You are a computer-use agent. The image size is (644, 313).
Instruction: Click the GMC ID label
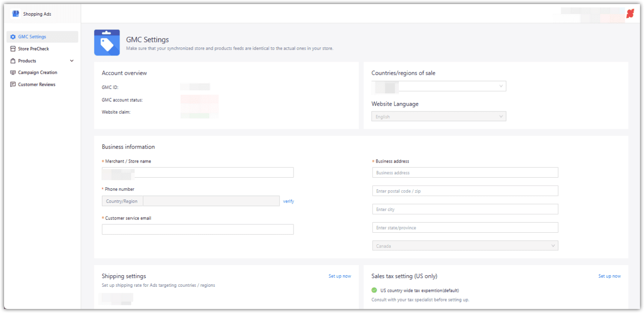[110, 87]
